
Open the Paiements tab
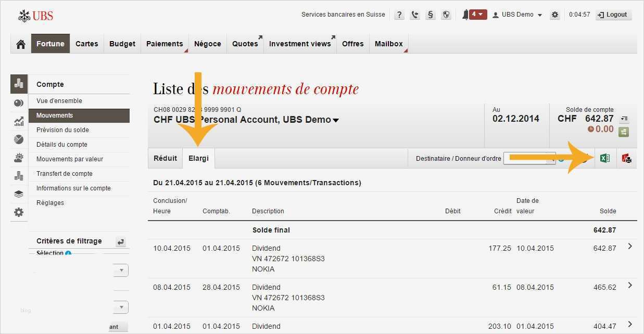[x=165, y=44]
